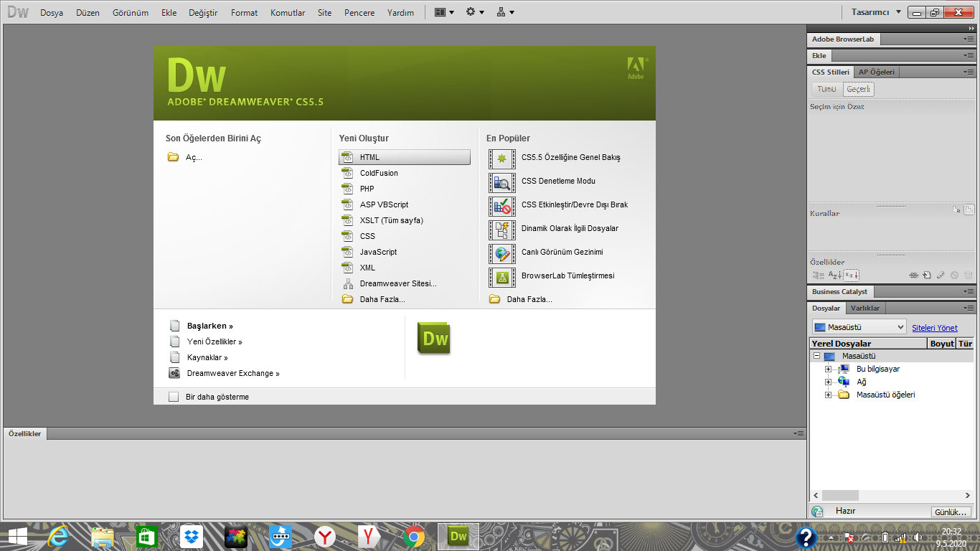Image resolution: width=980 pixels, height=551 pixels.
Task: Open Yeni Özellikler » link
Action: pyautogui.click(x=215, y=342)
